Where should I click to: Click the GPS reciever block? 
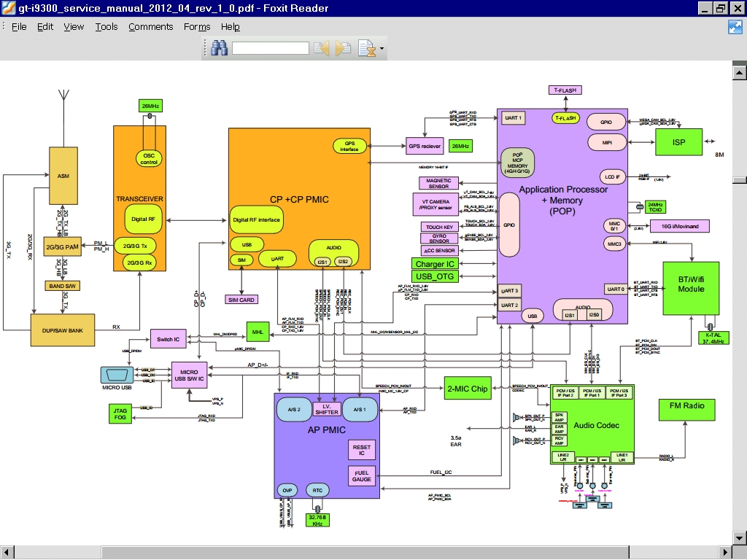tap(425, 146)
